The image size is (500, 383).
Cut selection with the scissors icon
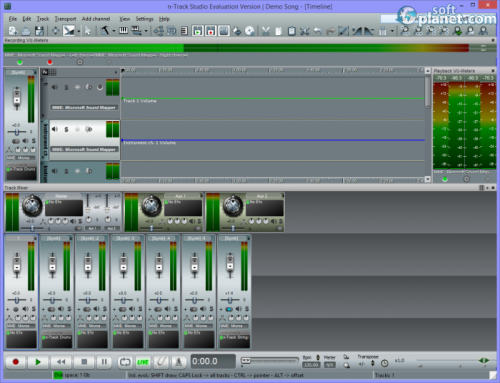click(x=266, y=31)
